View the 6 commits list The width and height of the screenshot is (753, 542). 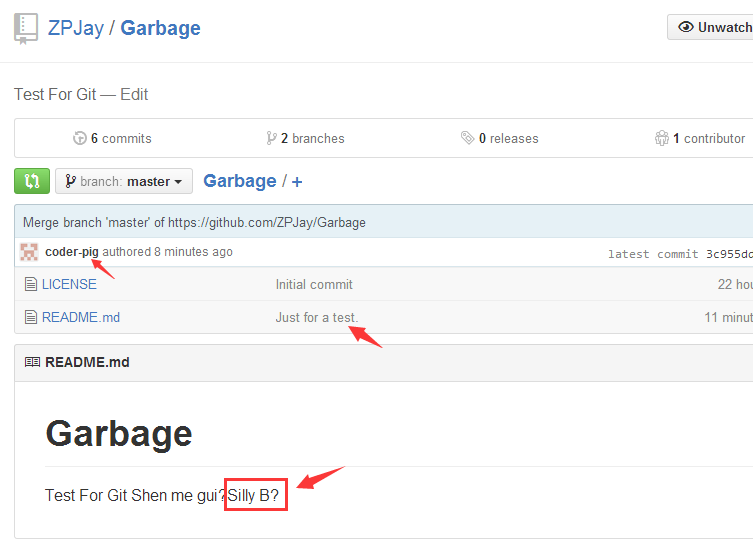pyautogui.click(x=121, y=138)
